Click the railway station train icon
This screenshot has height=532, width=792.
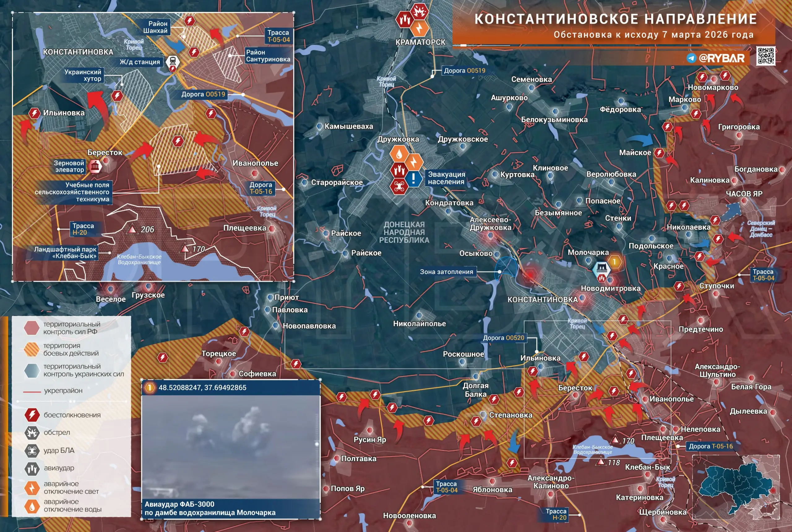click(x=173, y=61)
